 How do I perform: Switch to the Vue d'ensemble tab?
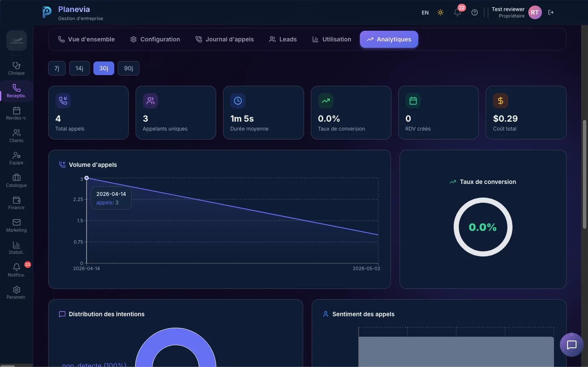pyautogui.click(x=87, y=39)
